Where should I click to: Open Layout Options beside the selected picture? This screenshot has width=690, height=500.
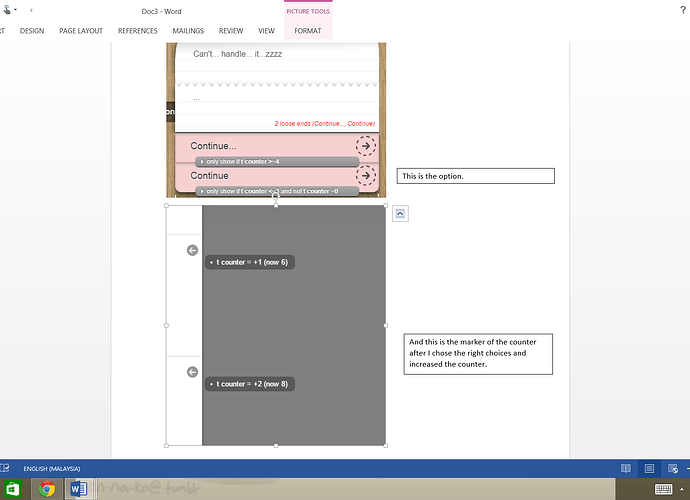[400, 214]
